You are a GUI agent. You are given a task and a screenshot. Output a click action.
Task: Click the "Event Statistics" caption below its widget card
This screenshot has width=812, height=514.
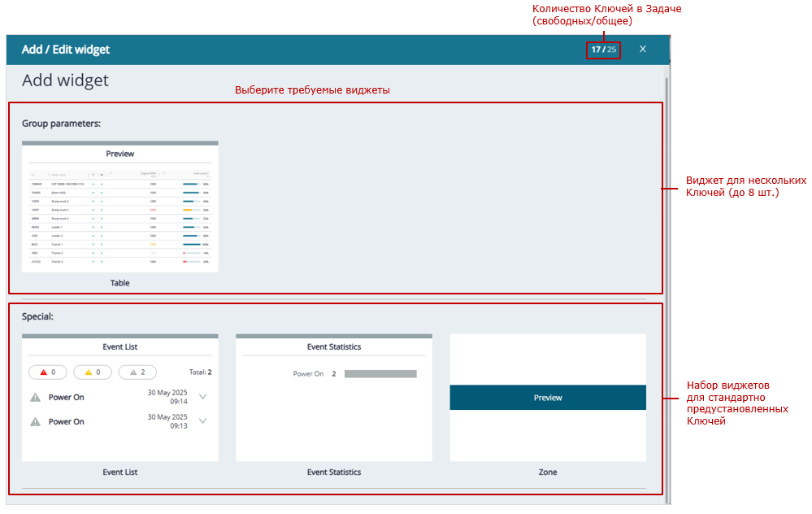point(333,472)
